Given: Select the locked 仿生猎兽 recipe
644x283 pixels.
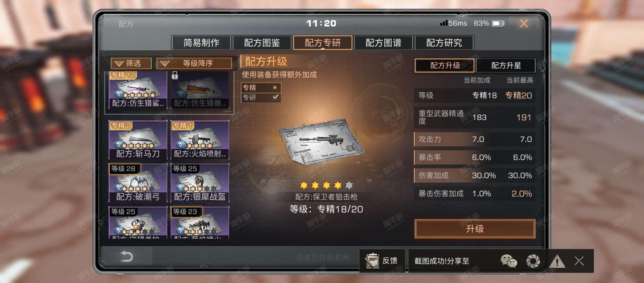Looking at the screenshot, I should pyautogui.click(x=200, y=90).
